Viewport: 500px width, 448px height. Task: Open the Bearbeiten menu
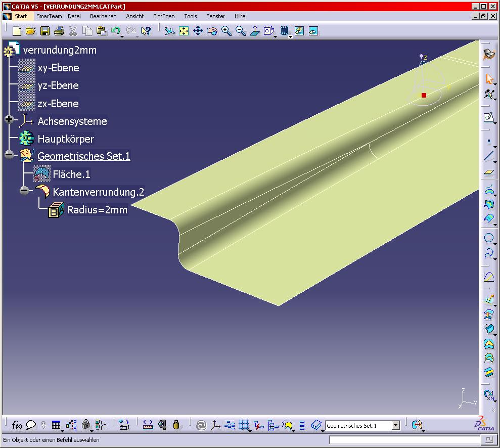pyautogui.click(x=103, y=16)
